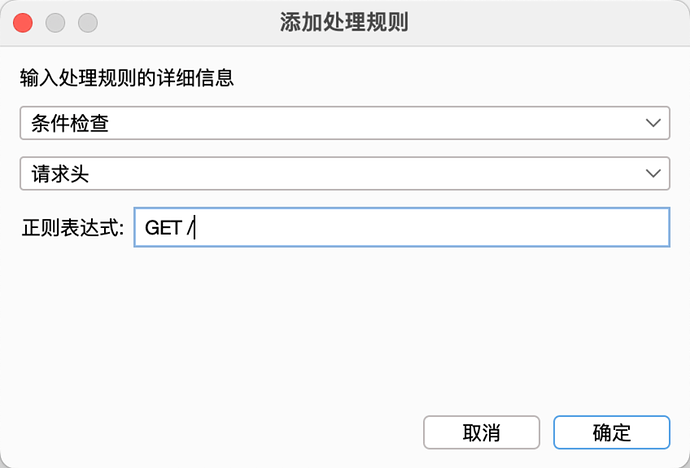690x468 pixels.
Task: Click the gray zoom window button
Action: tap(88, 22)
